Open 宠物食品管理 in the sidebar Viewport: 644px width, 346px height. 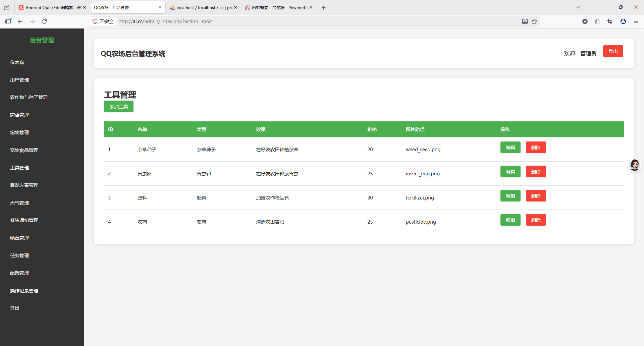click(24, 150)
